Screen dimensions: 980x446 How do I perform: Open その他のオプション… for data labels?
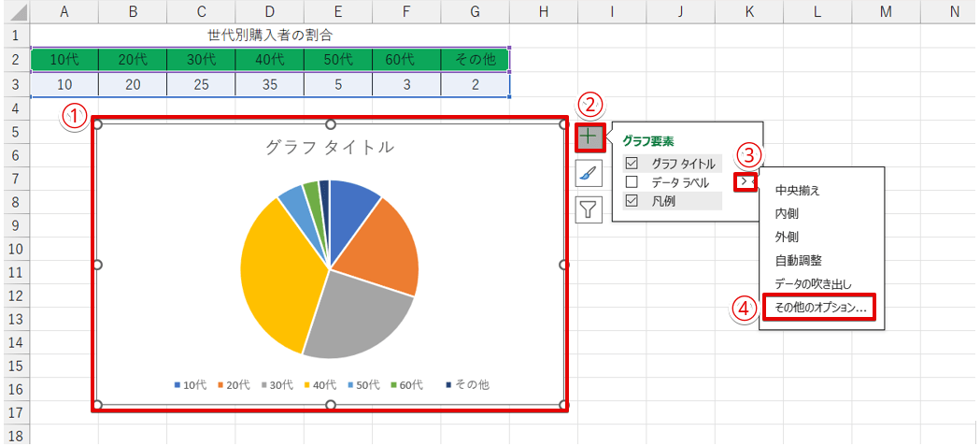click(819, 308)
